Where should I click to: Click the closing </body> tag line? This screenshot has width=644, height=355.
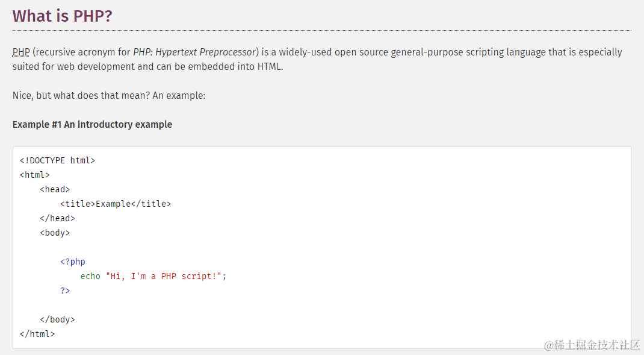click(58, 319)
